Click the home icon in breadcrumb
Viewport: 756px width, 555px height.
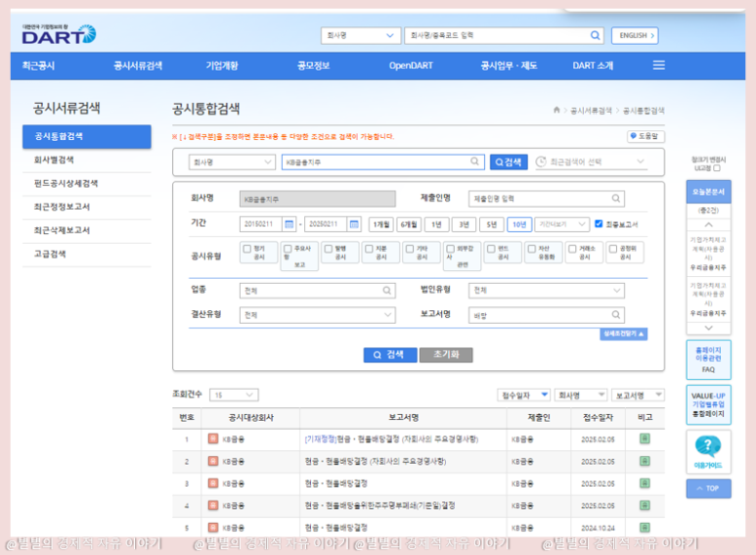[556, 110]
